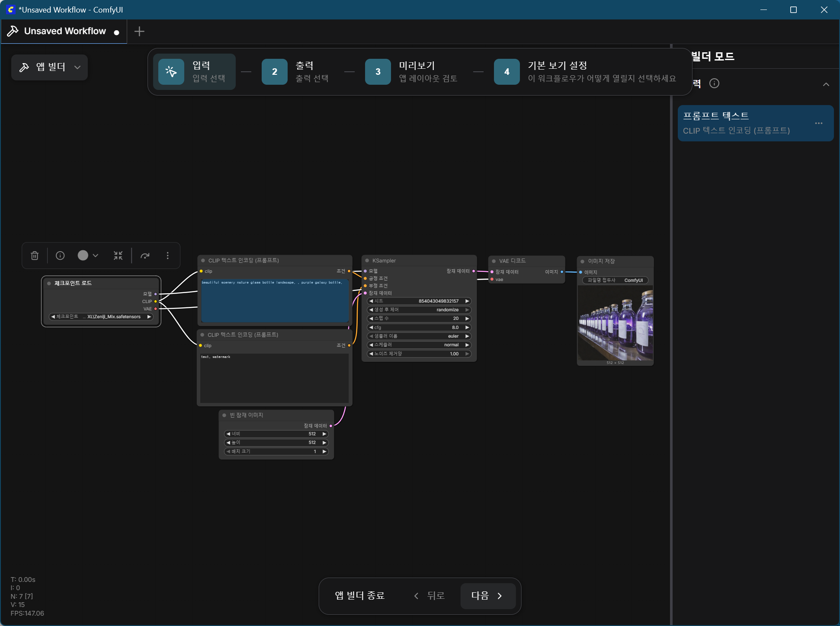Toggle collapse dot on KSampler node
This screenshot has width=840, height=626.
367,261
